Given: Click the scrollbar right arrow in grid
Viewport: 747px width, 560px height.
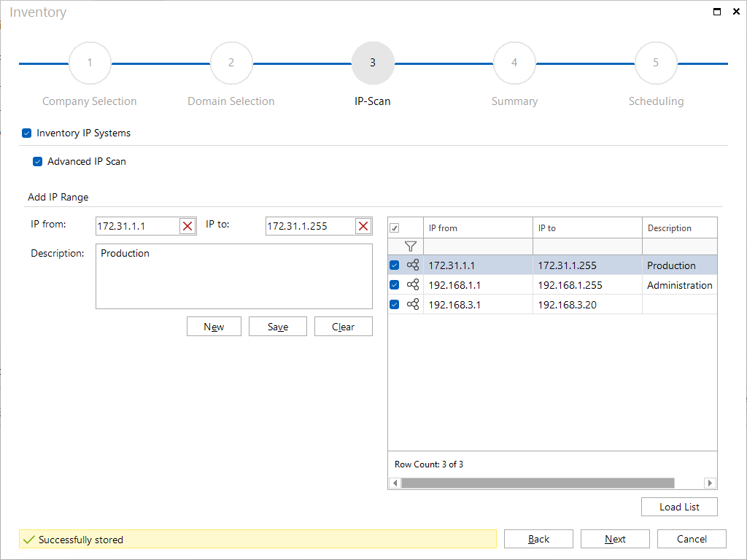Looking at the screenshot, I should pyautogui.click(x=710, y=483).
